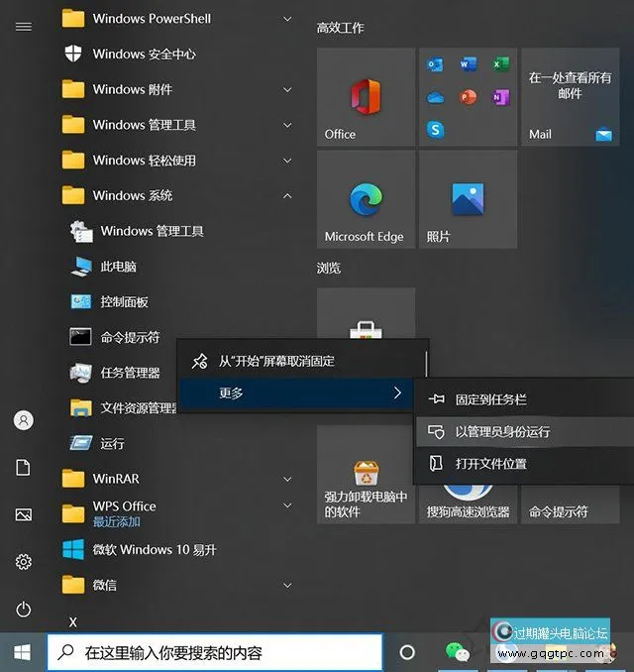
Task: Choose 固定到任务栏 in the submenu
Action: [x=525, y=399]
